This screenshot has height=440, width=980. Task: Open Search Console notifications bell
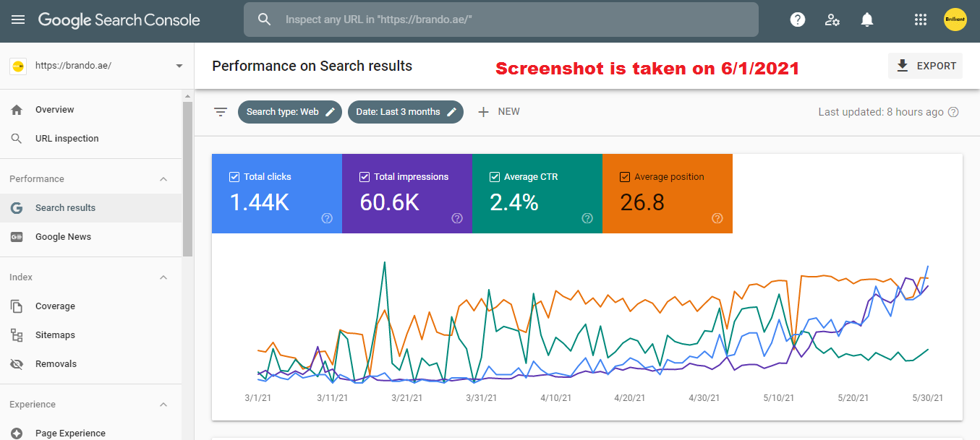[866, 20]
